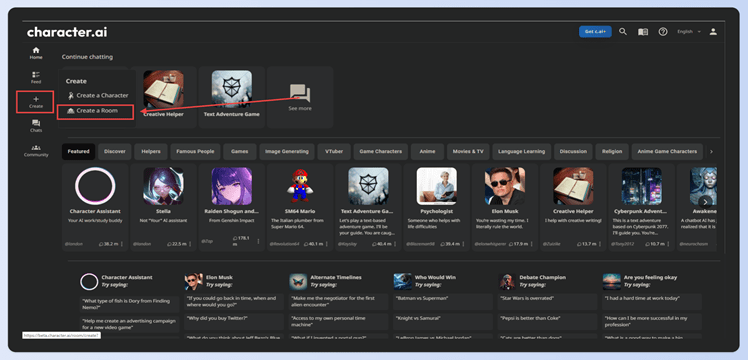Open the user profile icon
Screen dimensions: 748x360
(713, 31)
